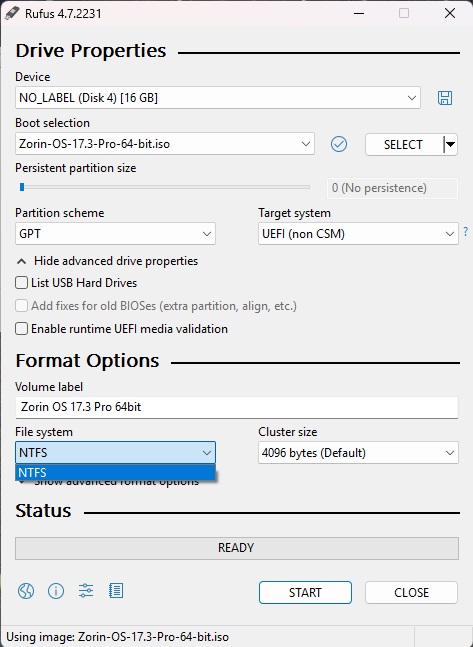The width and height of the screenshot is (473, 647).
Task: Open the SELECT button split arrow
Action: coord(450,144)
